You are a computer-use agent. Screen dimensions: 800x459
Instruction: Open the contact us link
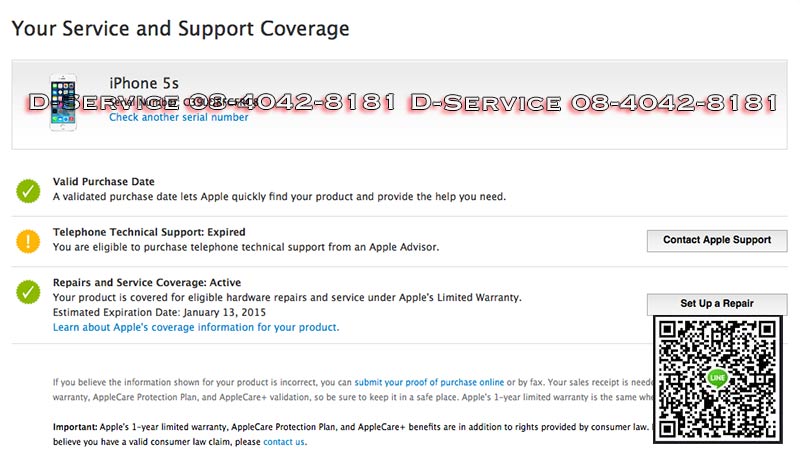pyautogui.click(x=284, y=441)
